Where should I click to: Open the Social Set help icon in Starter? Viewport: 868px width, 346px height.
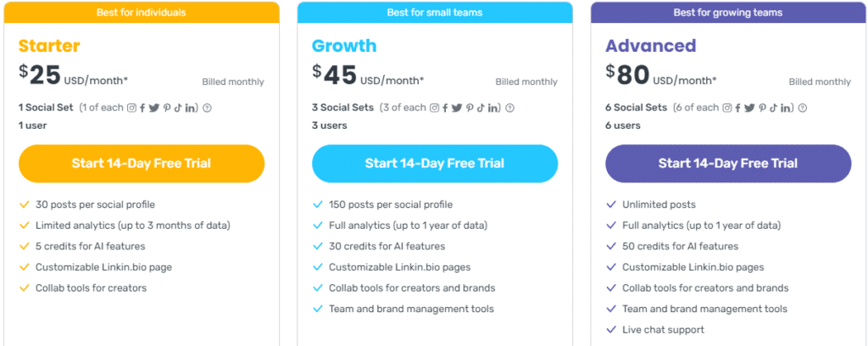pyautogui.click(x=208, y=108)
